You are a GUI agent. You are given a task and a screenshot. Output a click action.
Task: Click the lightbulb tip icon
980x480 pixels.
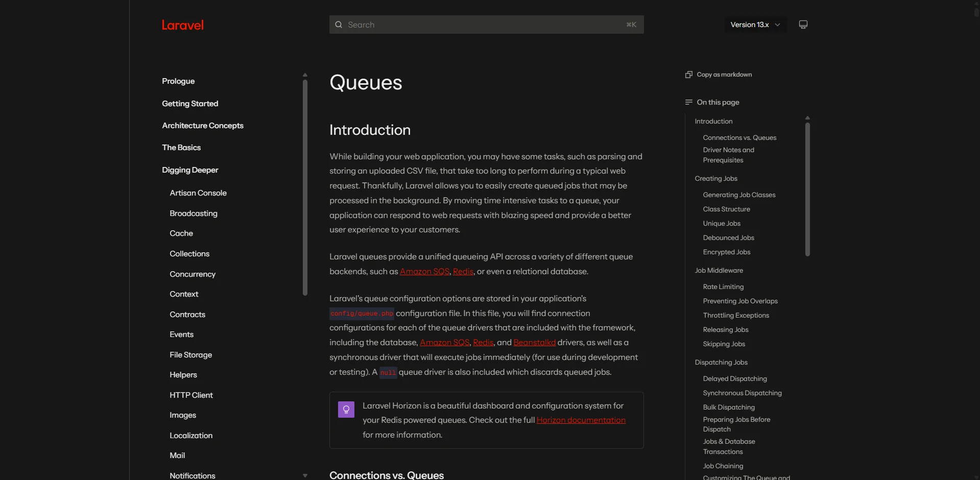pyautogui.click(x=346, y=410)
